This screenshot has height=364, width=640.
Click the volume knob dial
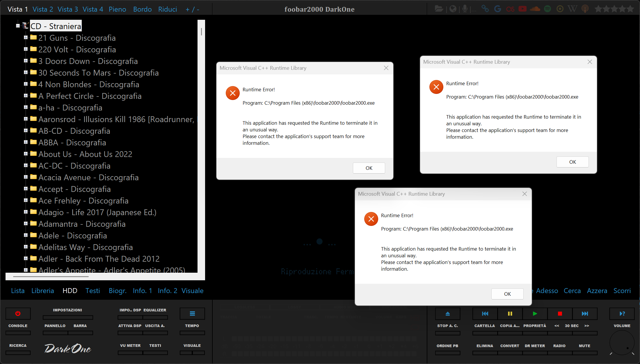(622, 343)
